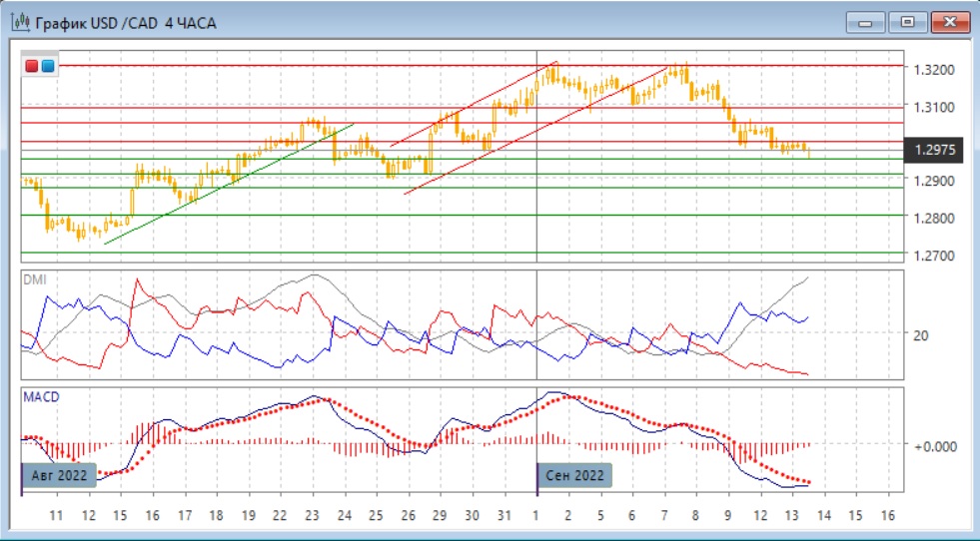This screenshot has width=980, height=541.
Task: Click the Сен 2022 month marker
Action: pyautogui.click(x=576, y=475)
